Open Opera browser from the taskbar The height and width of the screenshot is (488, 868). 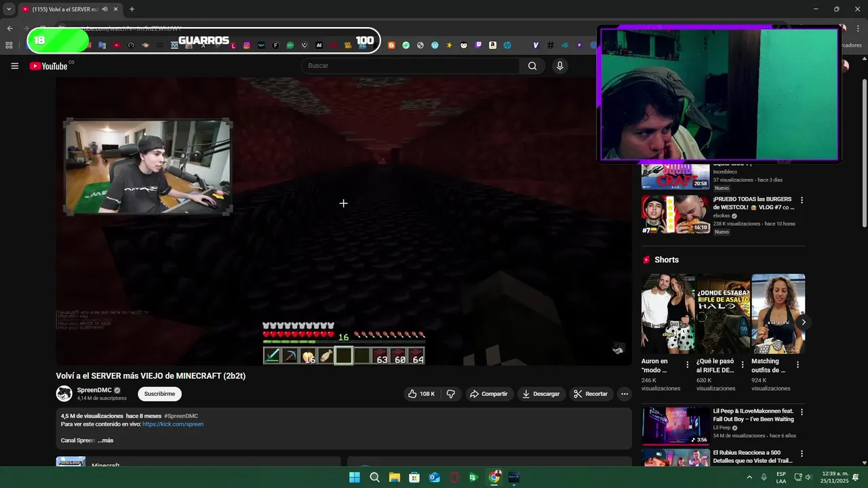454,477
